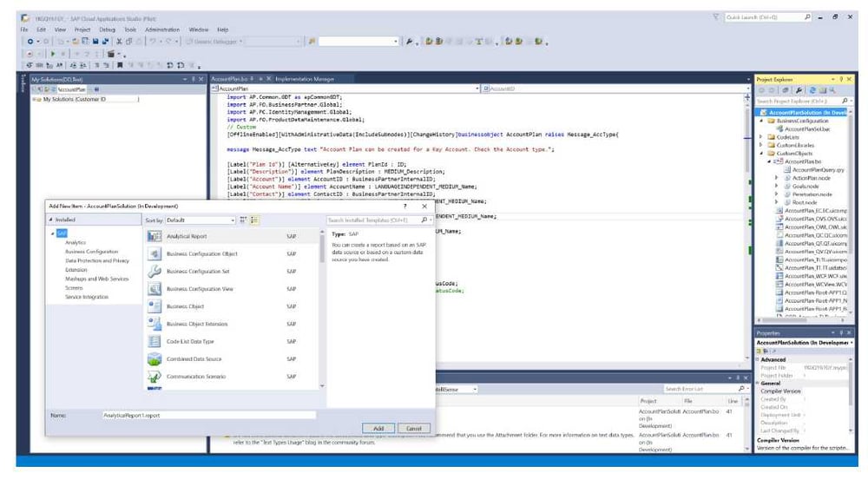This screenshot has width=868, height=486.
Task: Close the Add New Item dialog
Action: (424, 206)
